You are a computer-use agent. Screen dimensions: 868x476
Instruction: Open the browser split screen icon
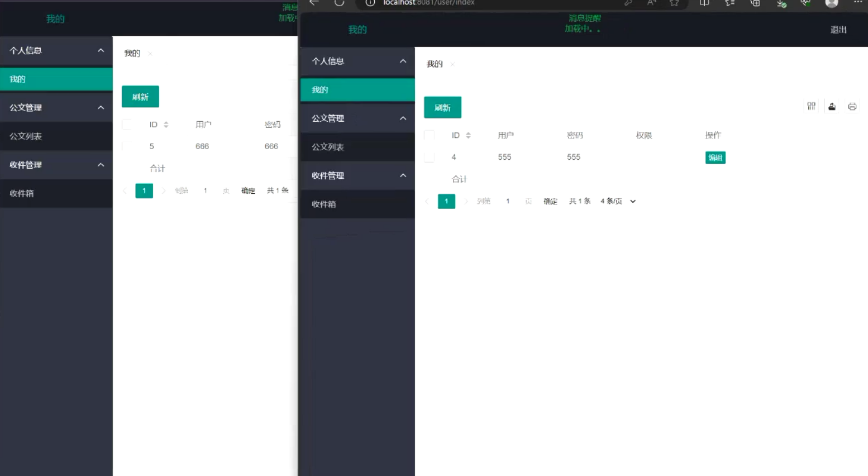pyautogui.click(x=704, y=3)
